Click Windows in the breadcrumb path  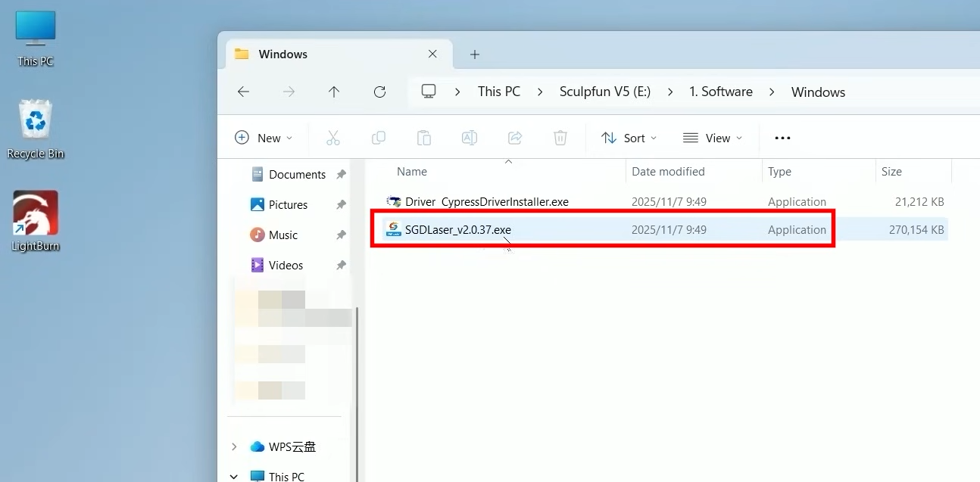(818, 92)
